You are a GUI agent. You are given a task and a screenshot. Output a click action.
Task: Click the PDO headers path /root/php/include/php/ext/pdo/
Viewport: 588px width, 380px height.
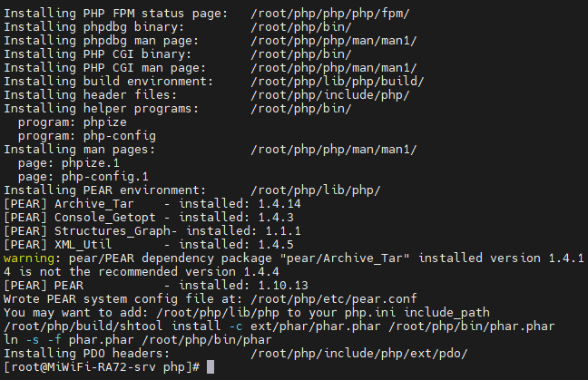pyautogui.click(x=358, y=354)
